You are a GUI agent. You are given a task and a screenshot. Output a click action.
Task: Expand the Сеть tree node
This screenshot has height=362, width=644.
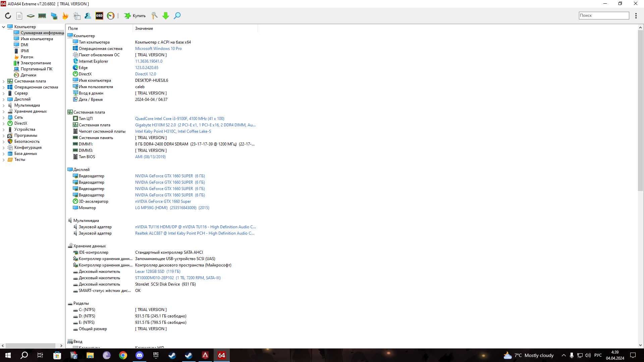pyautogui.click(x=4, y=117)
